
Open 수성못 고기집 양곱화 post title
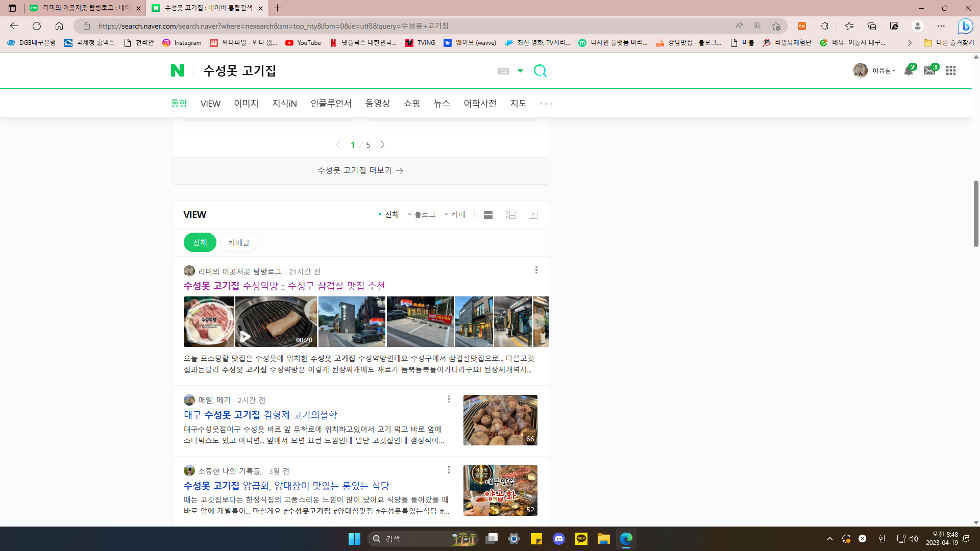coord(286,486)
